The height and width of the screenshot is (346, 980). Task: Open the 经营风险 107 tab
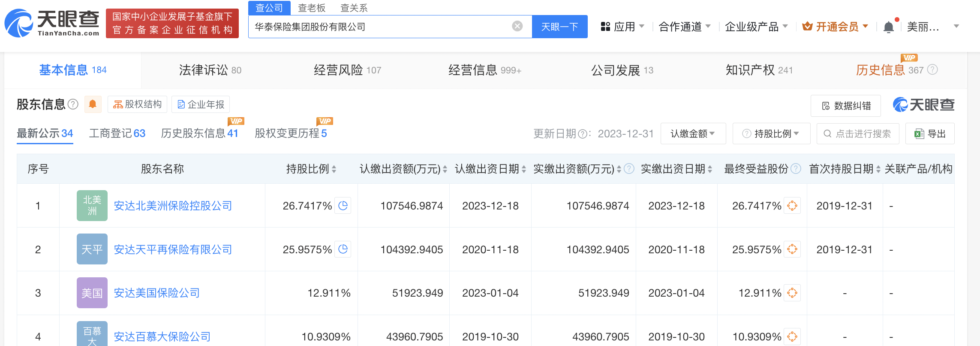[347, 70]
